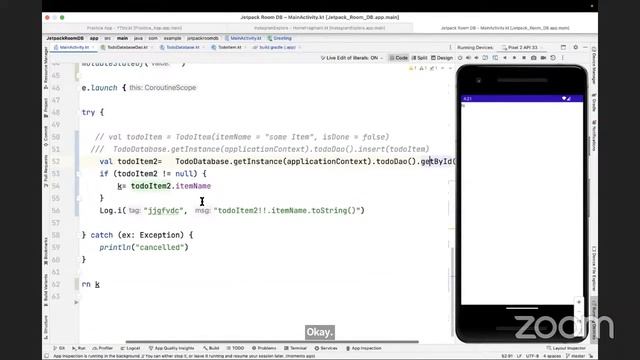Viewport: 640px width, 360px height.
Task: Select the MainActivity.kt editor tab
Action: tap(74, 47)
